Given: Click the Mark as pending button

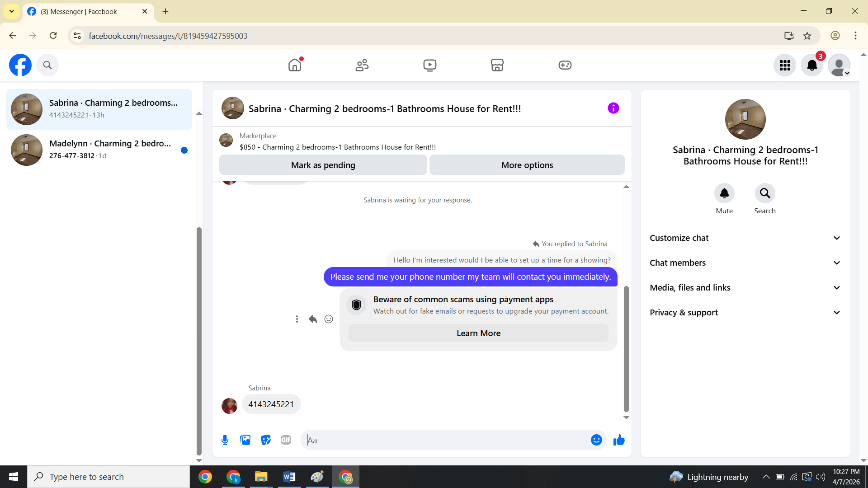Looking at the screenshot, I should click(323, 165).
